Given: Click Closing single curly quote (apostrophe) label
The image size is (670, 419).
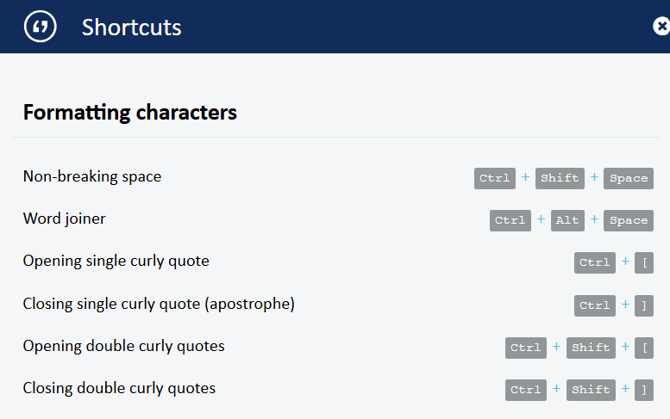Looking at the screenshot, I should point(159,304).
